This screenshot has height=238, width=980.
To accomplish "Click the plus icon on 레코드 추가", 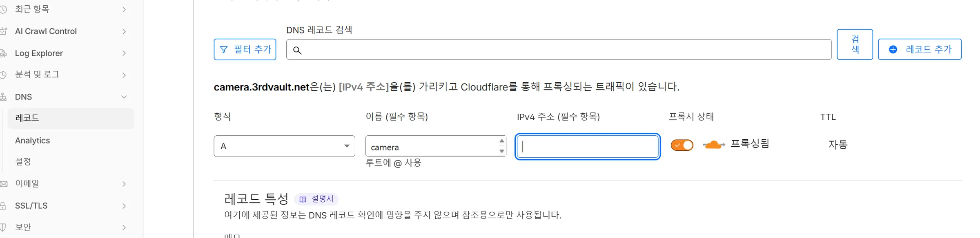I will click(x=893, y=49).
